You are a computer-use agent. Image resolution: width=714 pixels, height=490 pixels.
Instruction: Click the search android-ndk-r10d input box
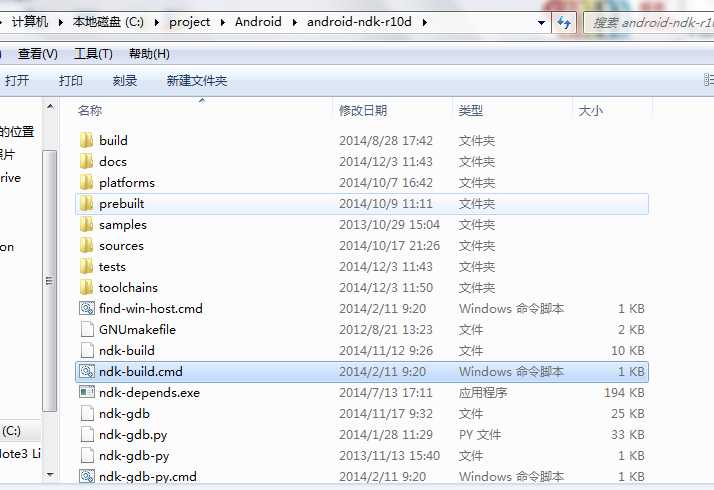(x=649, y=22)
